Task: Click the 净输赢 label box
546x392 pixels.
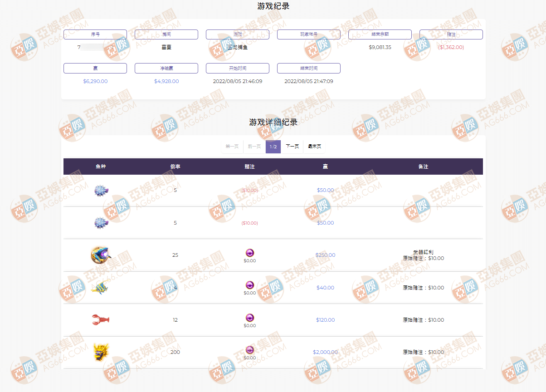Action: point(166,69)
